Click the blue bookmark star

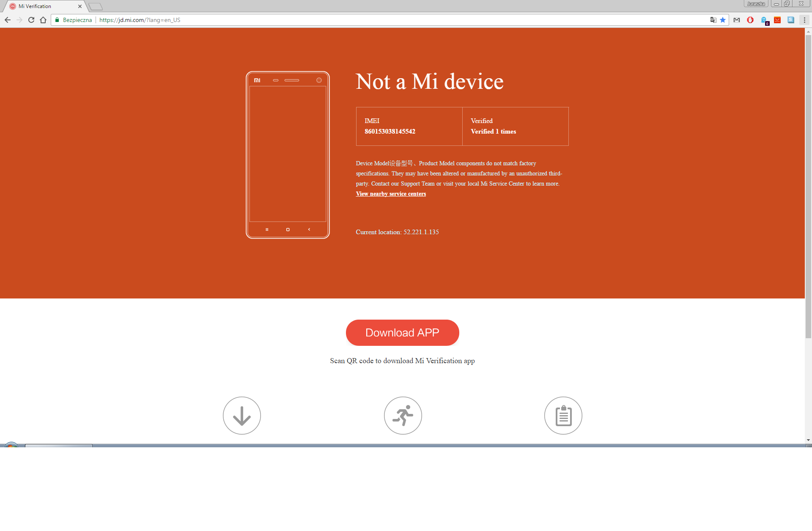point(723,20)
